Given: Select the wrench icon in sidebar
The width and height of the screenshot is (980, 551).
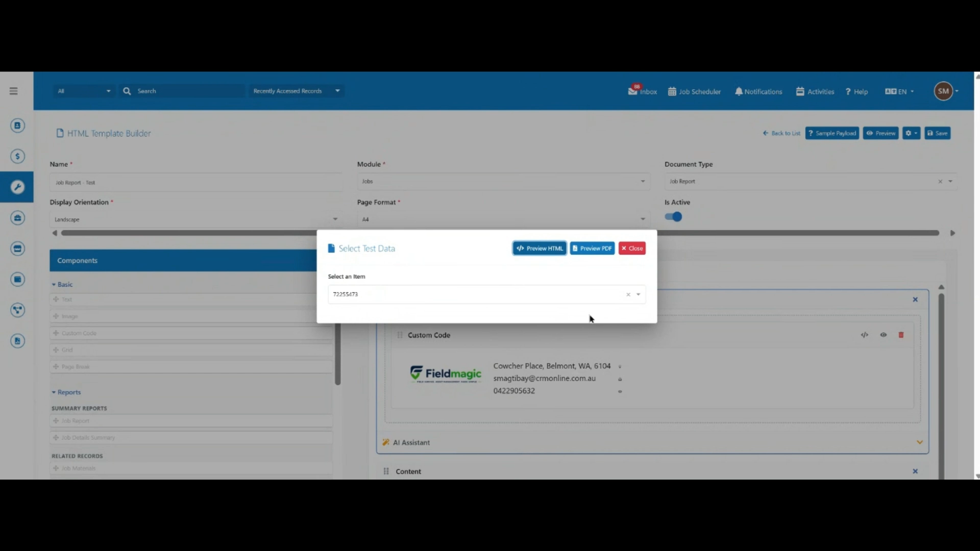Looking at the screenshot, I should [x=17, y=187].
